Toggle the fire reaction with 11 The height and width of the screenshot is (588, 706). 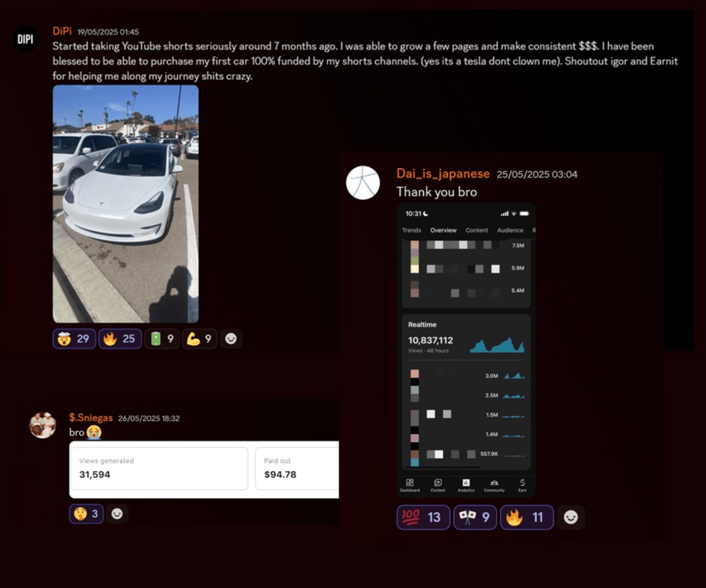tap(527, 517)
